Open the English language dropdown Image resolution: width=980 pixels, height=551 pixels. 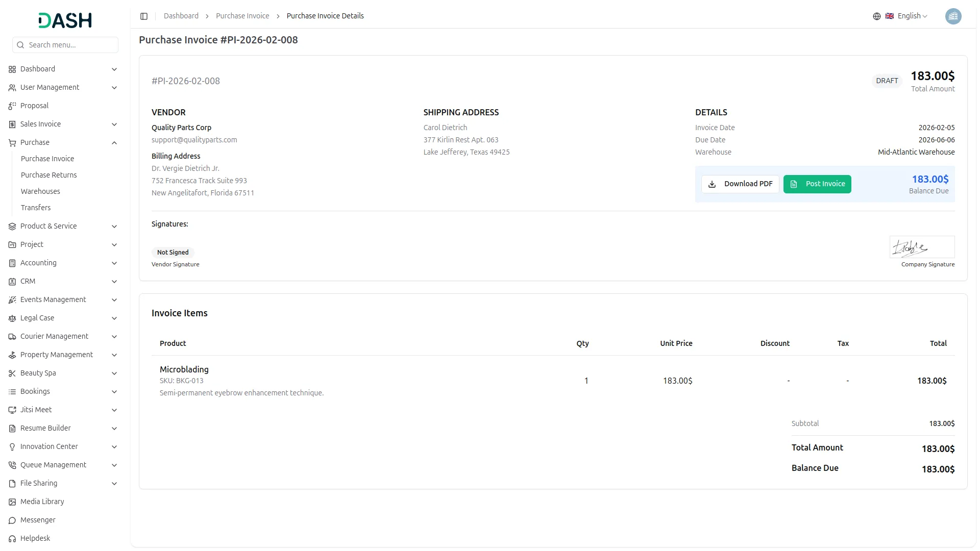click(x=912, y=16)
